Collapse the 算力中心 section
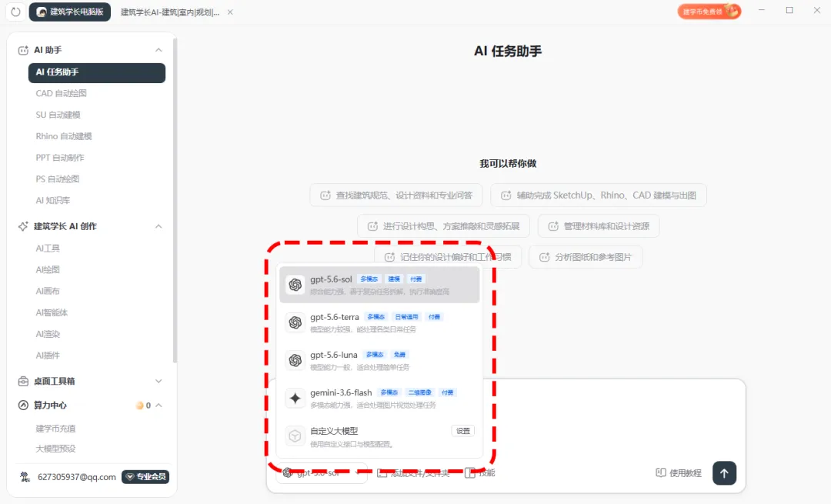 159,406
